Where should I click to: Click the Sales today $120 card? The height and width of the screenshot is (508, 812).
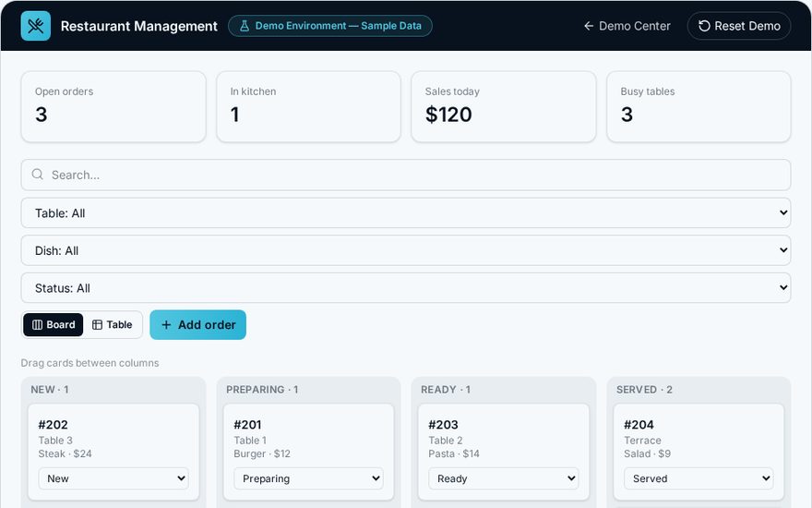[504, 106]
